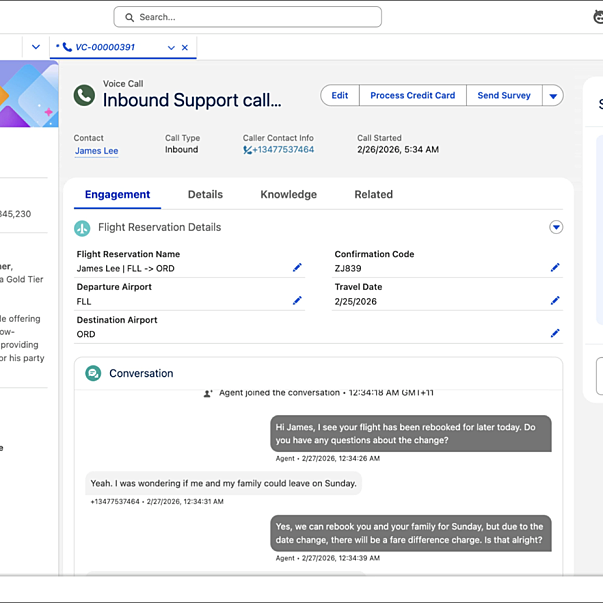Switch to the Details tab
Screen dimensions: 603x603
205,195
